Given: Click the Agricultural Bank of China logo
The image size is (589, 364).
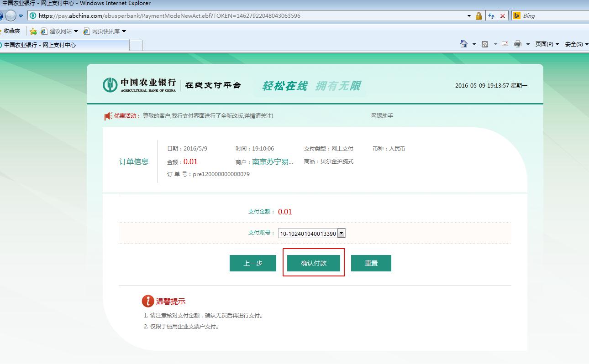Looking at the screenshot, I should coord(140,85).
